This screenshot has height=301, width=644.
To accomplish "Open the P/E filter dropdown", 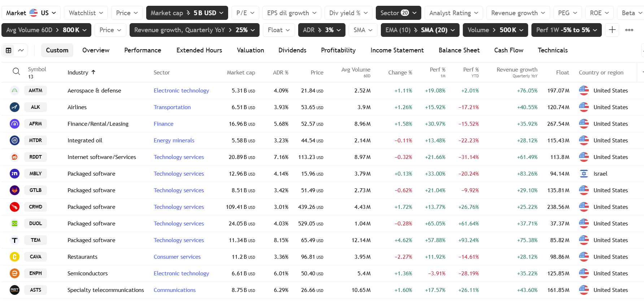I will tap(245, 13).
